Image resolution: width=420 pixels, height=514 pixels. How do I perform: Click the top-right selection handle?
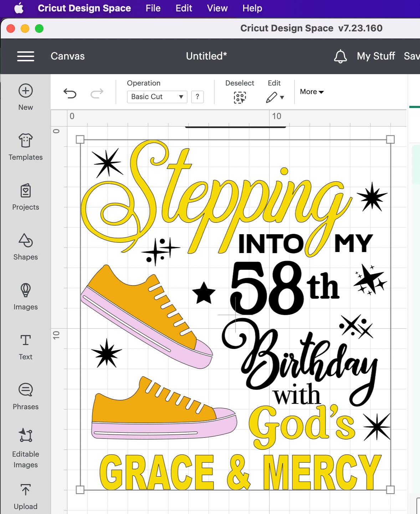pos(390,139)
